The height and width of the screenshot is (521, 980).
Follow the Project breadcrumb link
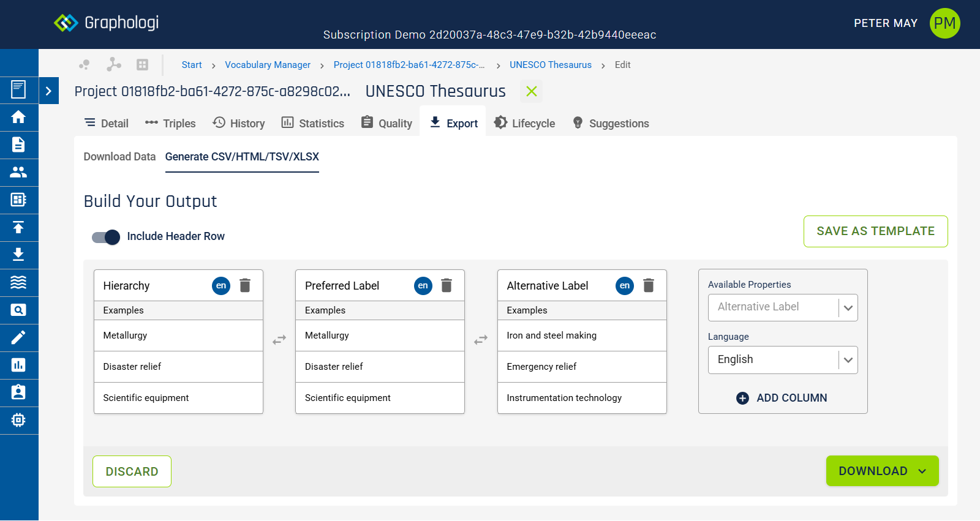(x=409, y=65)
